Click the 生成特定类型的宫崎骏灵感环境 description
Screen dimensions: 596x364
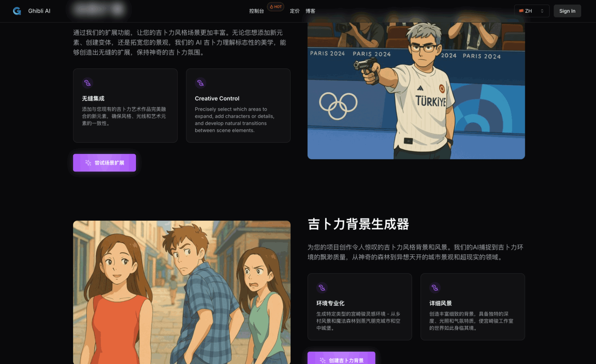coord(358,321)
